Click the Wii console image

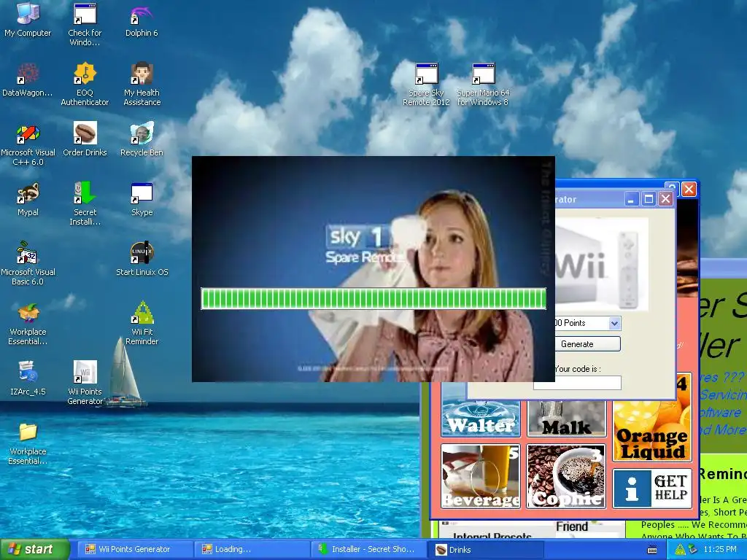[602, 264]
